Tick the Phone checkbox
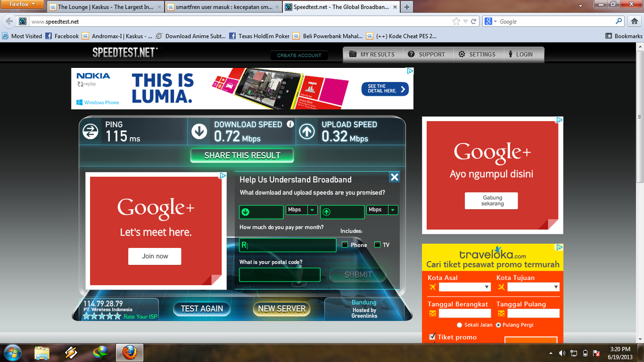 pyautogui.click(x=345, y=244)
